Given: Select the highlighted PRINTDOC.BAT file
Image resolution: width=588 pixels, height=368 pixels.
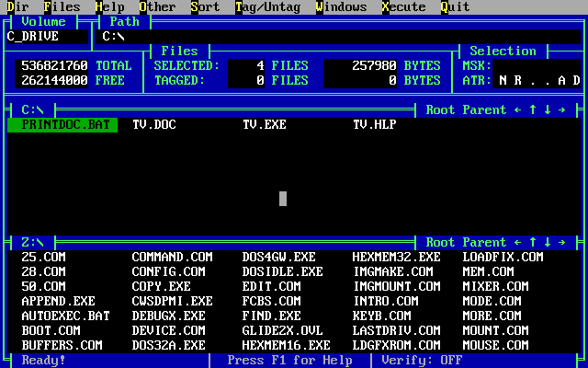Looking at the screenshot, I should tap(62, 124).
